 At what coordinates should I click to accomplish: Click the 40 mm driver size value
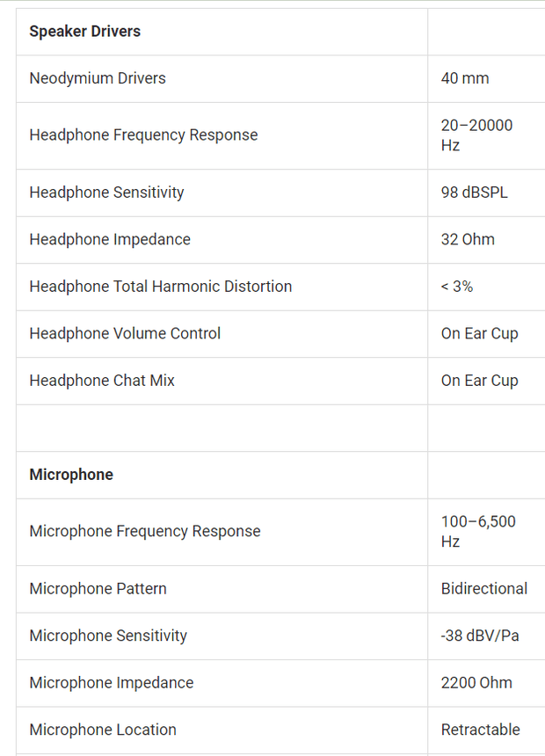tap(465, 78)
